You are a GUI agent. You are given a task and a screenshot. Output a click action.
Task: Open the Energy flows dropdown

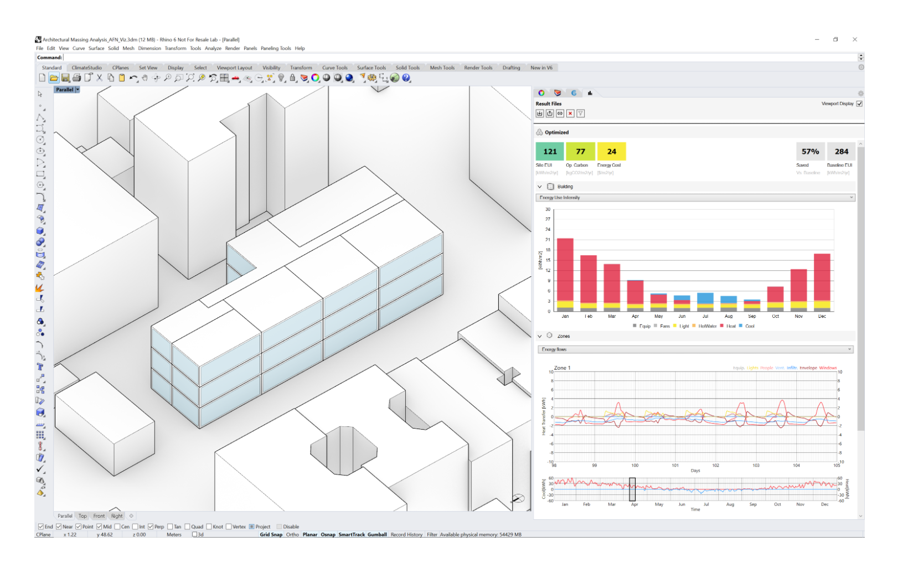click(x=695, y=349)
